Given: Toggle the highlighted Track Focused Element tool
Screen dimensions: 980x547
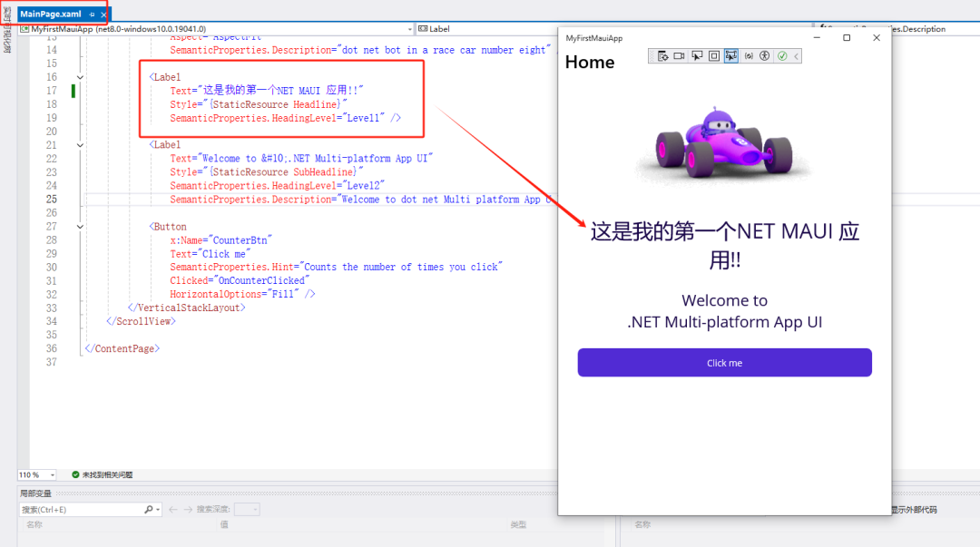Looking at the screenshot, I should point(730,56).
